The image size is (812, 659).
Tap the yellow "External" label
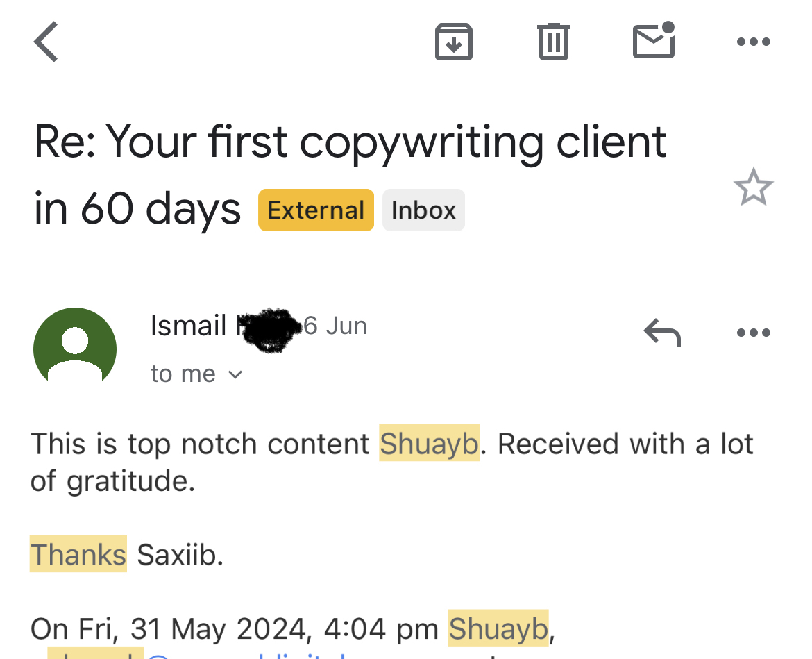[x=316, y=210]
